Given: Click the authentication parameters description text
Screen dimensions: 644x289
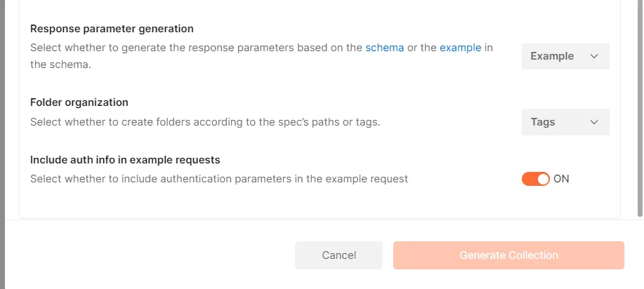Looking at the screenshot, I should 218,179.
